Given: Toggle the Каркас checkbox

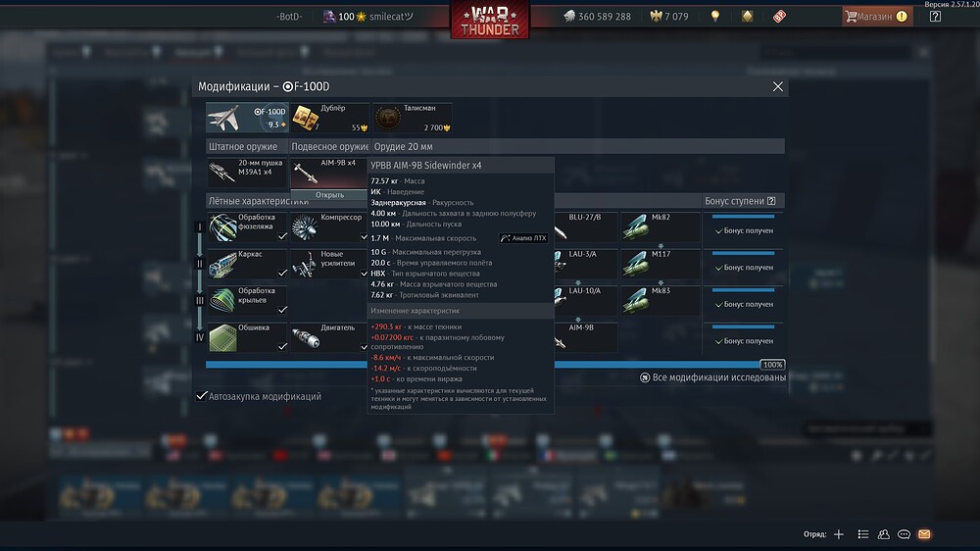Looking at the screenshot, I should (282, 273).
